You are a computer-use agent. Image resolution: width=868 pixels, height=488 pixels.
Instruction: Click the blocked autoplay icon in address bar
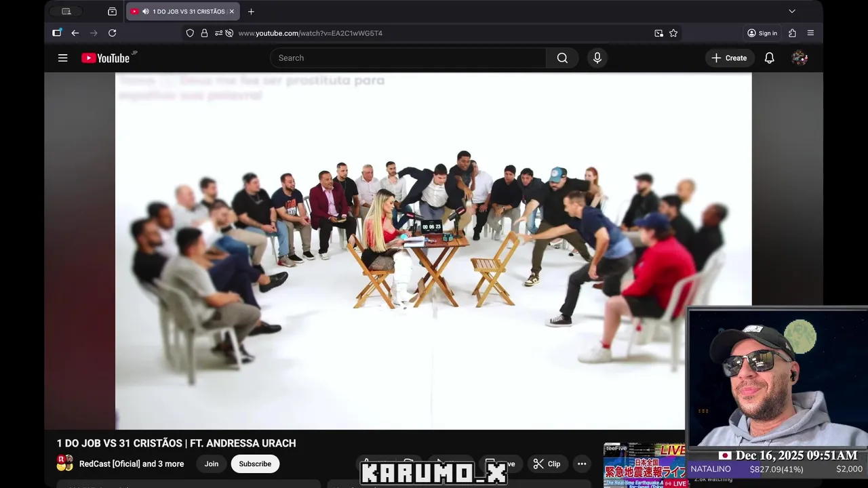coord(229,33)
